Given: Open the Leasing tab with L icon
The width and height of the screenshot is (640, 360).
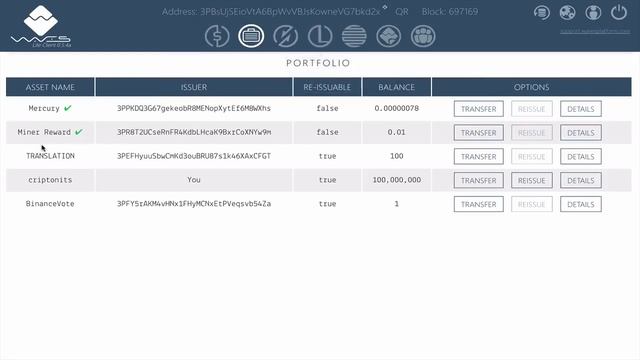Looking at the screenshot, I should point(320,36).
